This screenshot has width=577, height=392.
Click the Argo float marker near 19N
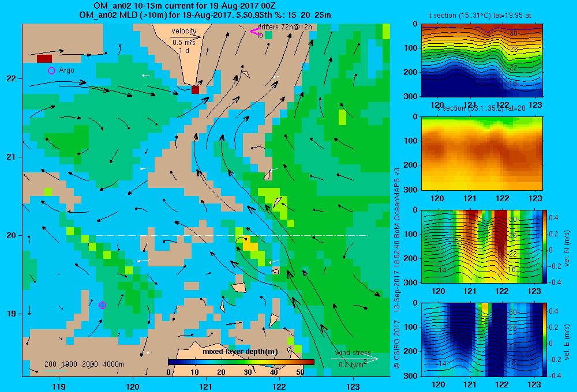tap(103, 305)
